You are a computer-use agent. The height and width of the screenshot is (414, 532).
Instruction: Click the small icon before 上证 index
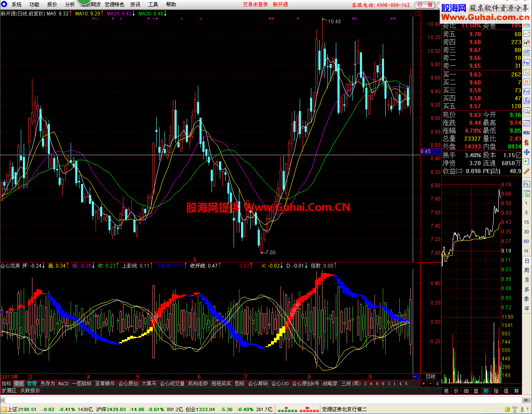point(3,409)
